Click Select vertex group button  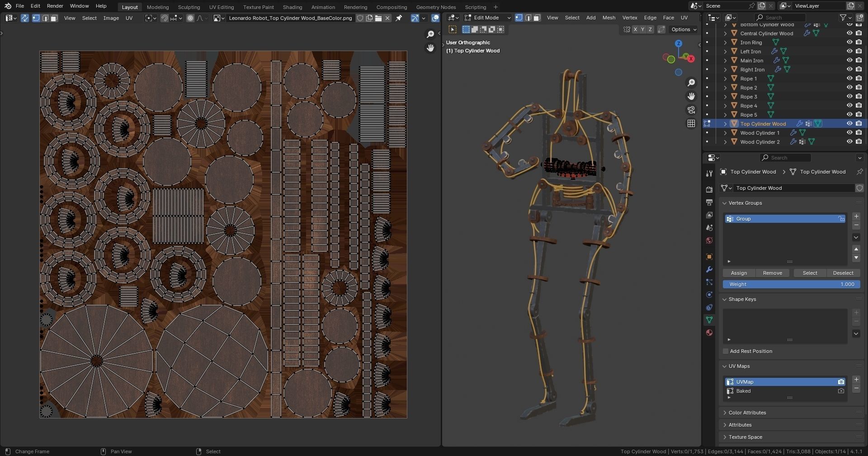[810, 273]
